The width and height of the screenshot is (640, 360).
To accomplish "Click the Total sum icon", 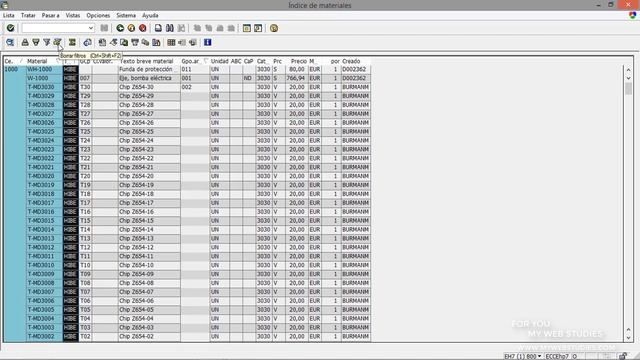I will click(72, 42).
